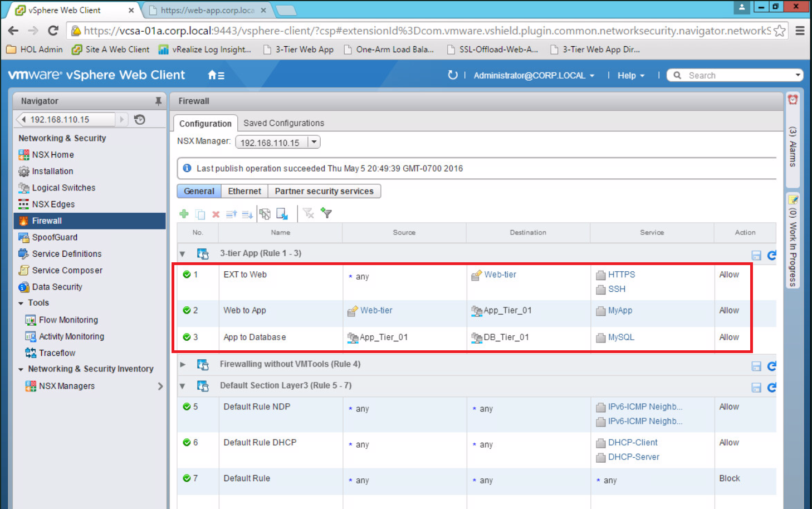The image size is (812, 509).
Task: Click the clear filter icon
Action: (309, 213)
